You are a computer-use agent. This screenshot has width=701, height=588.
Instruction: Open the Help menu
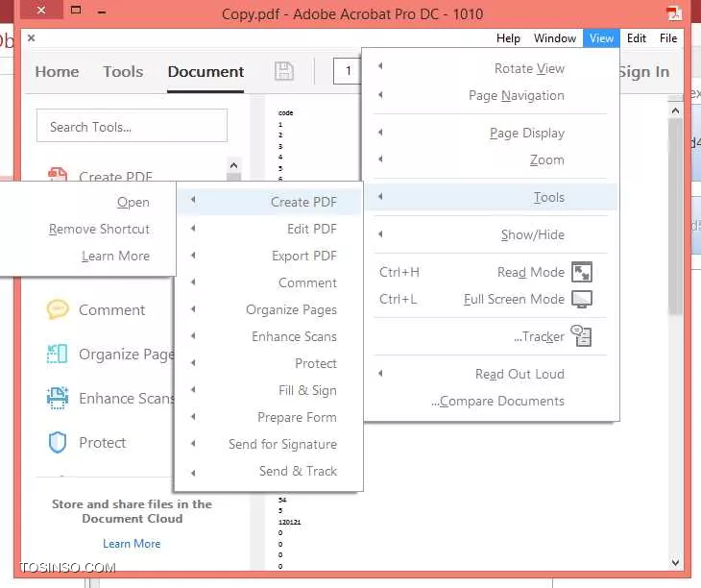click(x=508, y=38)
